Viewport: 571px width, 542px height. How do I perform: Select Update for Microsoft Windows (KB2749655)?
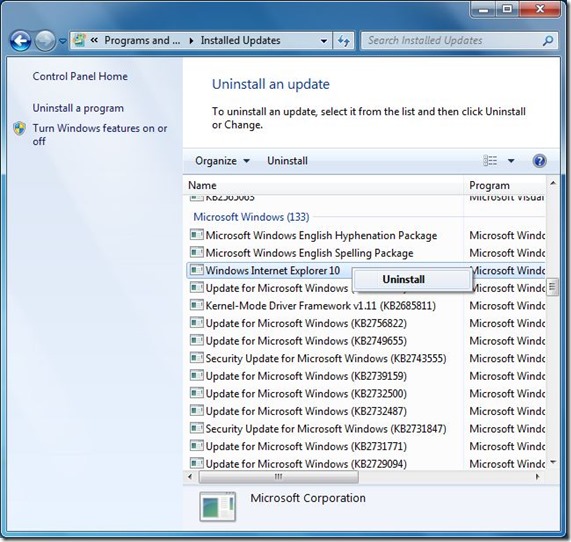pos(306,341)
